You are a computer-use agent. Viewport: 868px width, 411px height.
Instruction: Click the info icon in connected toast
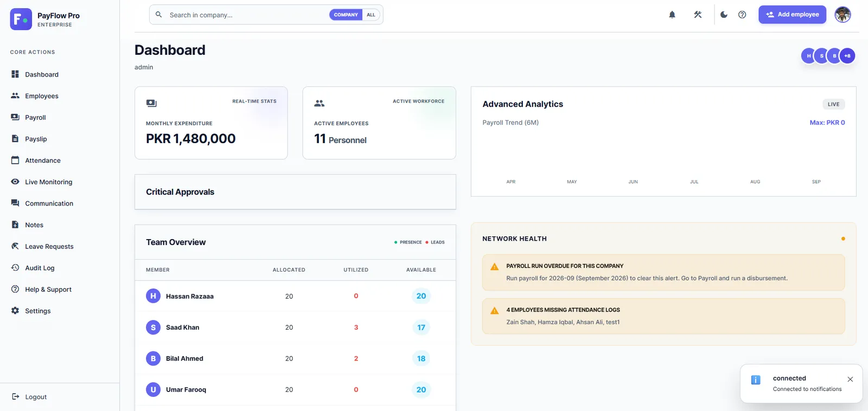pyautogui.click(x=756, y=380)
